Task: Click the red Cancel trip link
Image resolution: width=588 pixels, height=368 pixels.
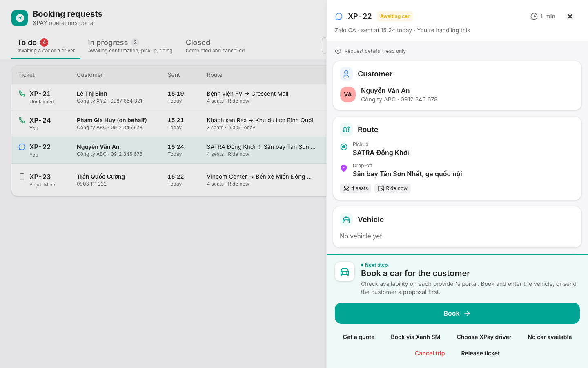Action: (430, 353)
